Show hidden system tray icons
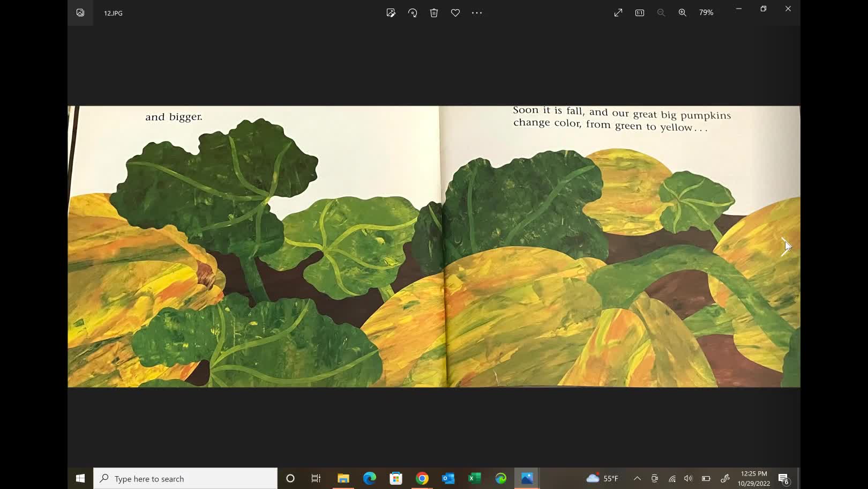The image size is (868, 489). click(637, 478)
